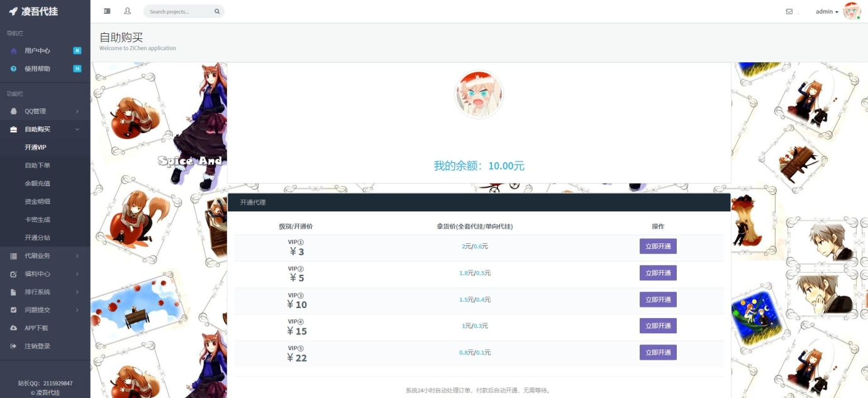The image size is (868, 398).
Task: Click 立即开通 for VIP② ¥5
Action: point(658,273)
